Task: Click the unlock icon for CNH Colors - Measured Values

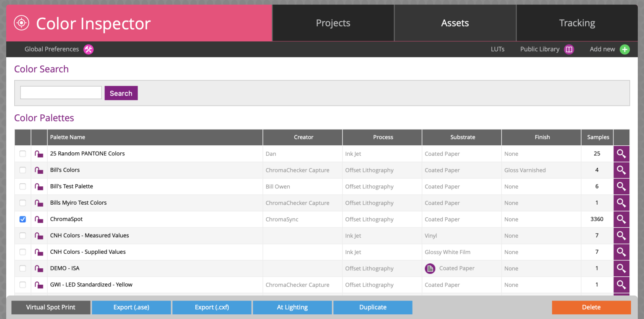Action: pos(39,236)
